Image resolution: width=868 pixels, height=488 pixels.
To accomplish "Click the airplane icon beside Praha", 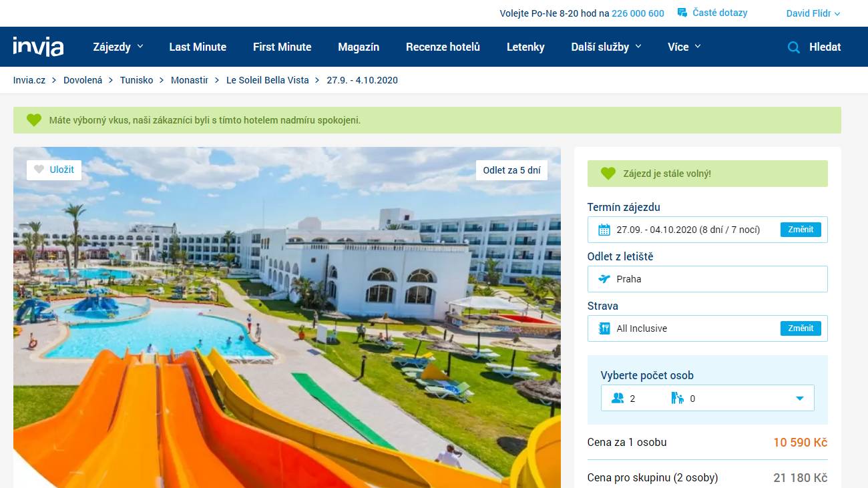I will (x=604, y=279).
